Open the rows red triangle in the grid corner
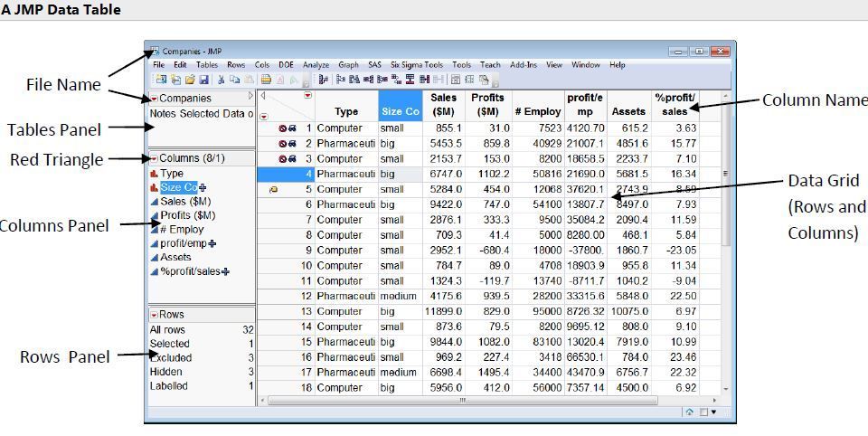The width and height of the screenshot is (868, 436). coord(264,117)
